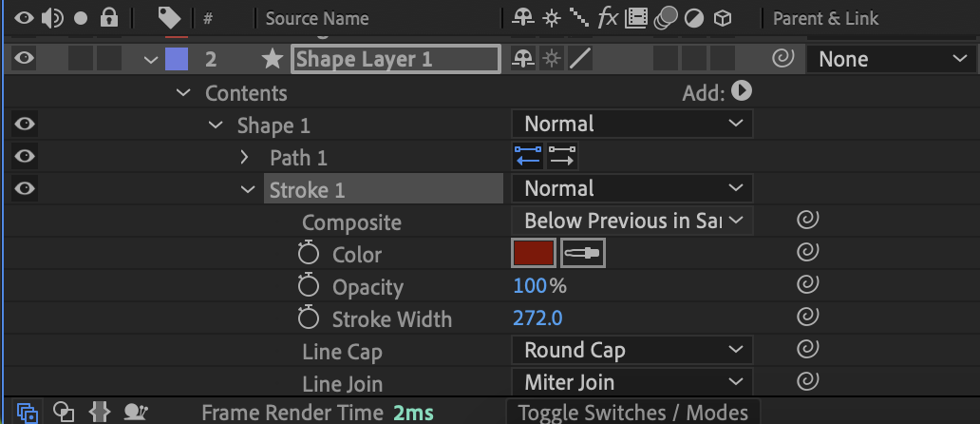Hide Path 1 with its eye icon
This screenshot has height=424, width=980.
pyautogui.click(x=25, y=156)
